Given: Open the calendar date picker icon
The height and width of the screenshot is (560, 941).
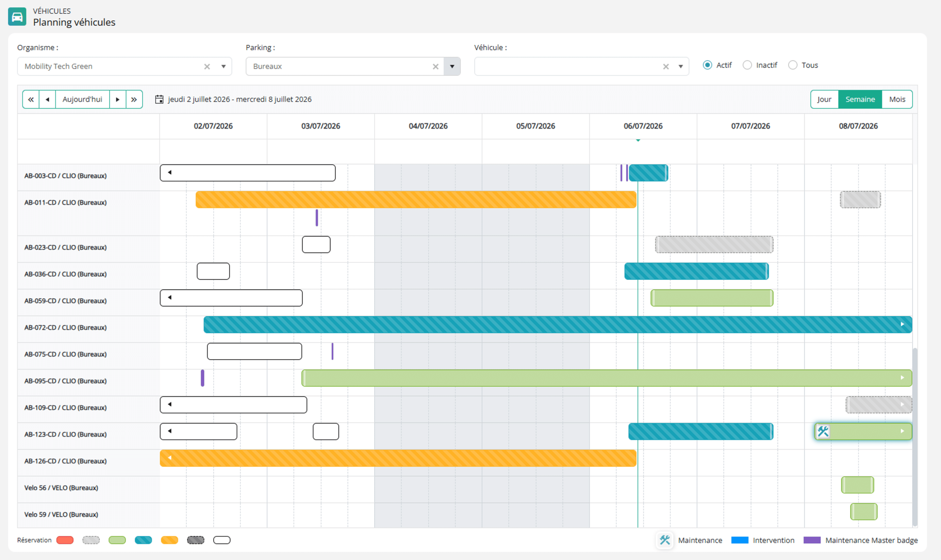Looking at the screenshot, I should [x=159, y=99].
